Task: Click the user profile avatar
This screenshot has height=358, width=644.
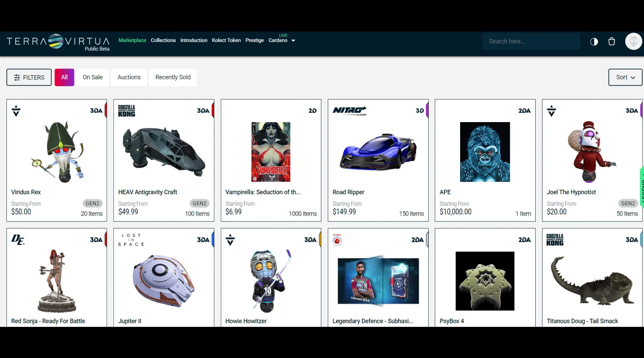Action: [633, 42]
